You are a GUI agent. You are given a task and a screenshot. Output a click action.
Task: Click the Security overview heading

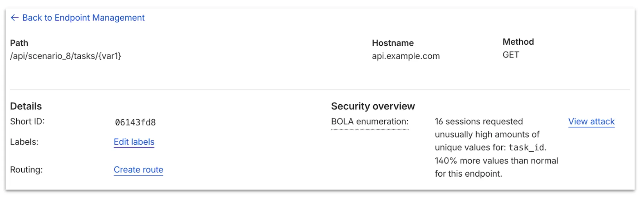(373, 106)
